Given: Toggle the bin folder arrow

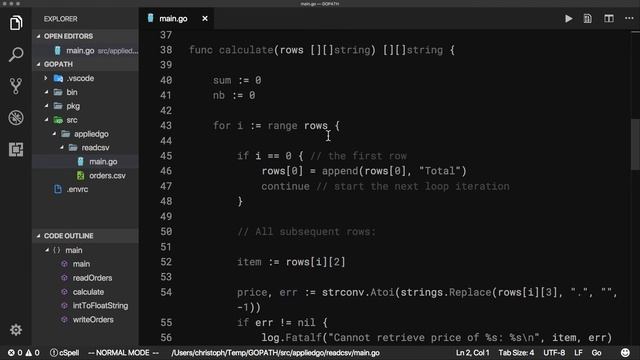Looking at the screenshot, I should coord(46,92).
